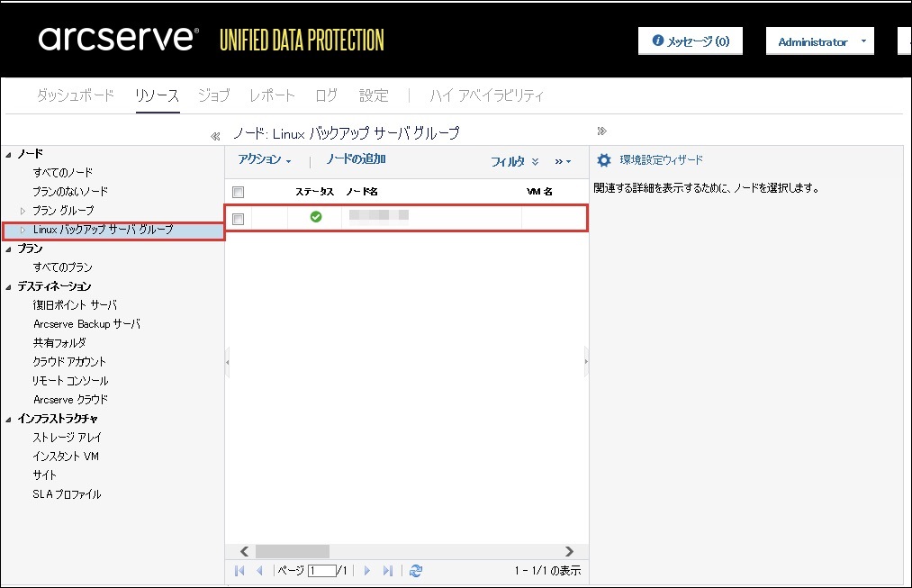Select Arcserve Backup サーバ in the tree
The height and width of the screenshot is (588, 912).
click(86, 324)
